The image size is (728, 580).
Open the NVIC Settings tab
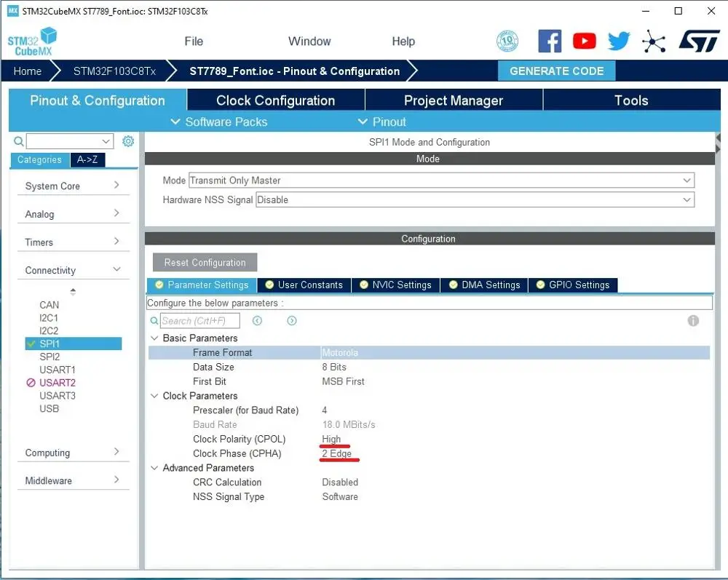click(x=395, y=285)
